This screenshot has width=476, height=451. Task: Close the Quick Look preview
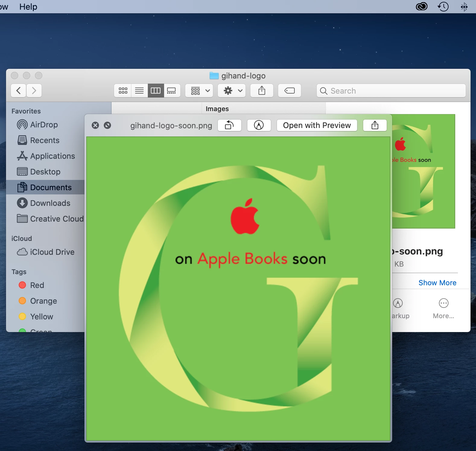95,125
